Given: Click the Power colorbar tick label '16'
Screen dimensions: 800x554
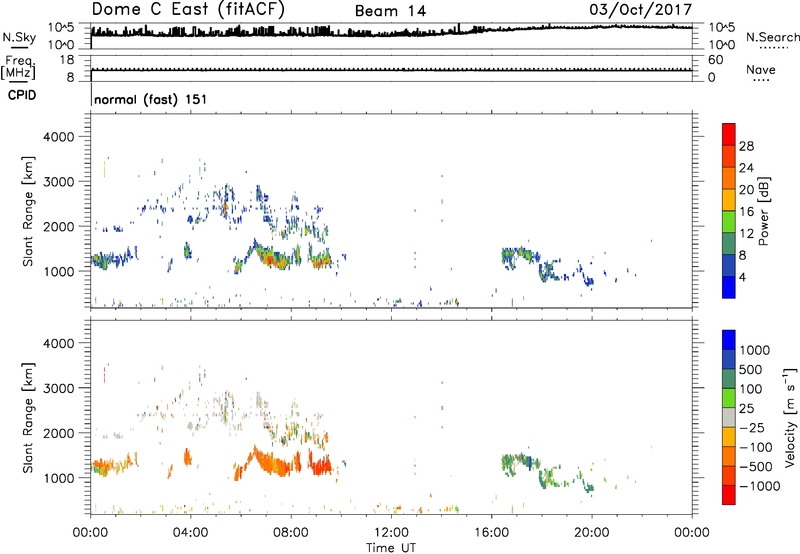Looking at the screenshot, I should [x=746, y=212].
